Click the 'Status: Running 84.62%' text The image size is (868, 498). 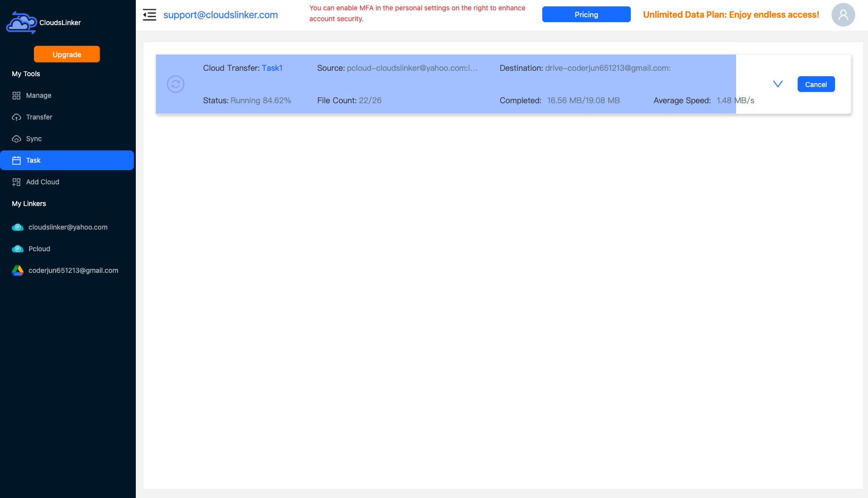pos(247,100)
